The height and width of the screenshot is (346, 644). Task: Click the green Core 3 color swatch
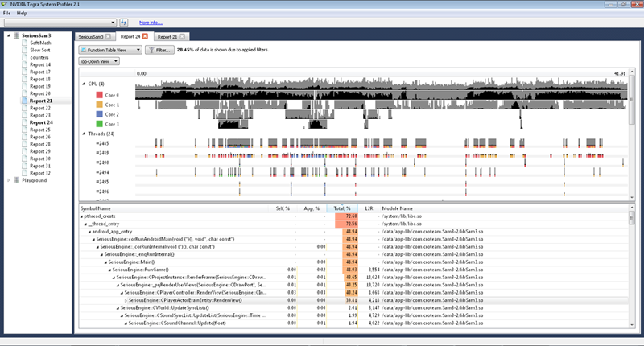[99, 124]
